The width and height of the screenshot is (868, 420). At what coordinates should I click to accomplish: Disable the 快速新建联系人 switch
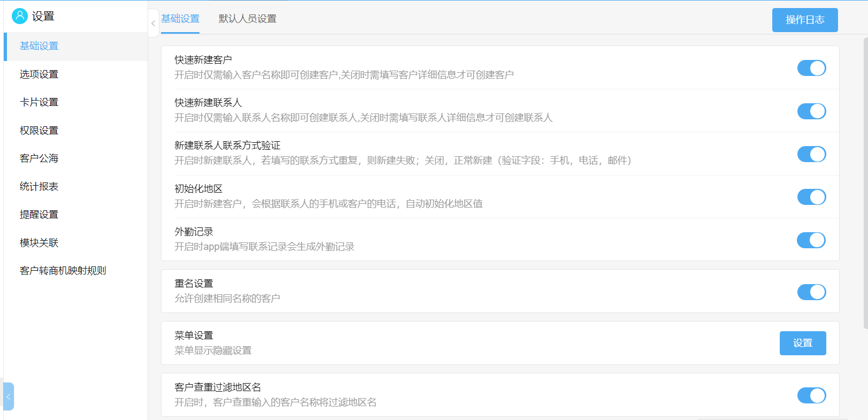(x=811, y=111)
